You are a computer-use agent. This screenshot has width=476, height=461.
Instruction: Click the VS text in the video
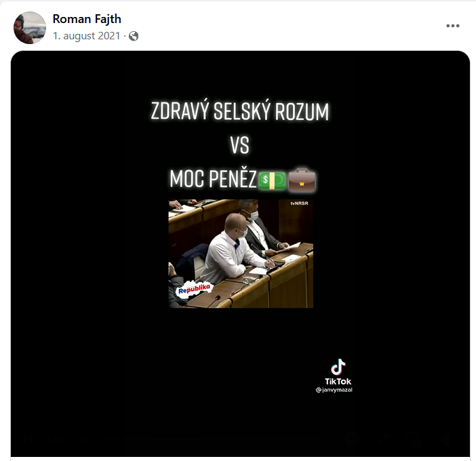coord(240,145)
